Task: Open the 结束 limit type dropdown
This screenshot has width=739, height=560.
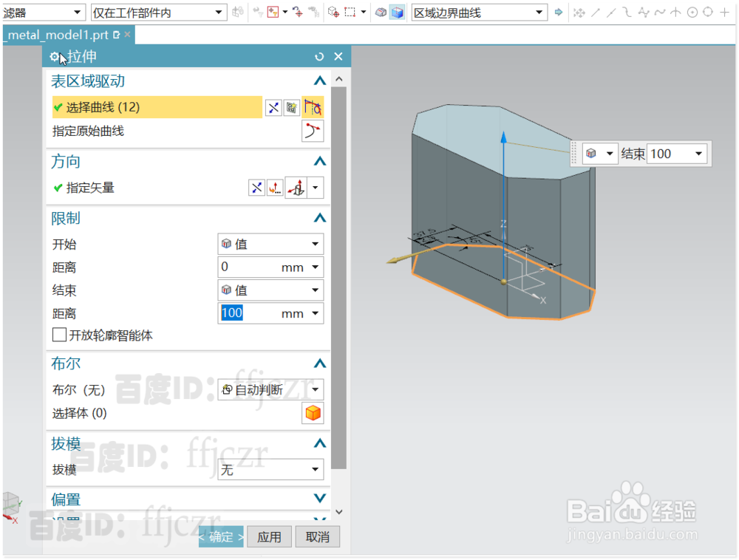Action: pyautogui.click(x=270, y=290)
